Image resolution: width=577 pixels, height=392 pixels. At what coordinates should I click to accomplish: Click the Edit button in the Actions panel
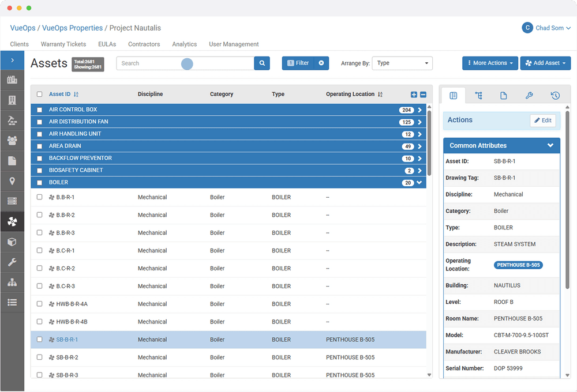click(x=542, y=120)
